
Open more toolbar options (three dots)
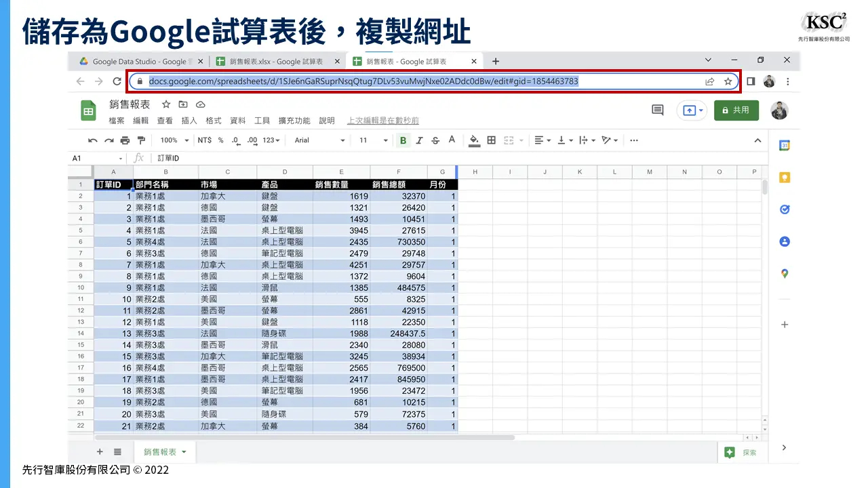tap(634, 140)
